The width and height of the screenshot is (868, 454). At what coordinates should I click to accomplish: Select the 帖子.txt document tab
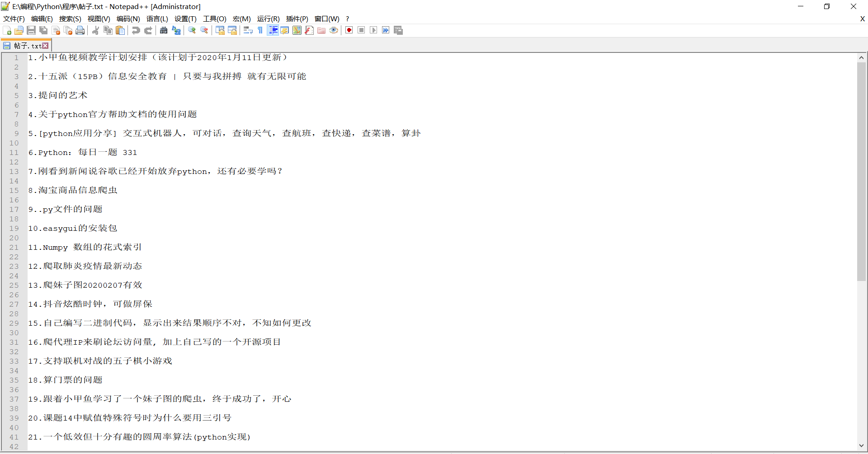coord(26,46)
